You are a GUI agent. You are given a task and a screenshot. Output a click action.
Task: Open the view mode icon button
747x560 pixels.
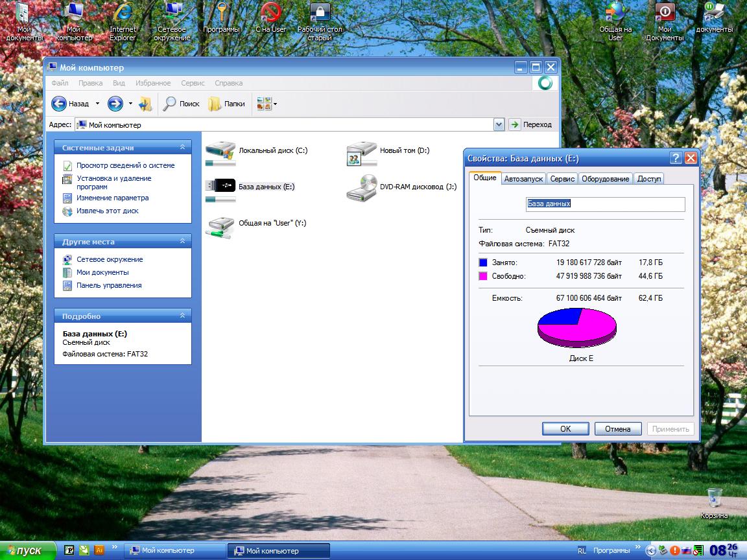(264, 103)
